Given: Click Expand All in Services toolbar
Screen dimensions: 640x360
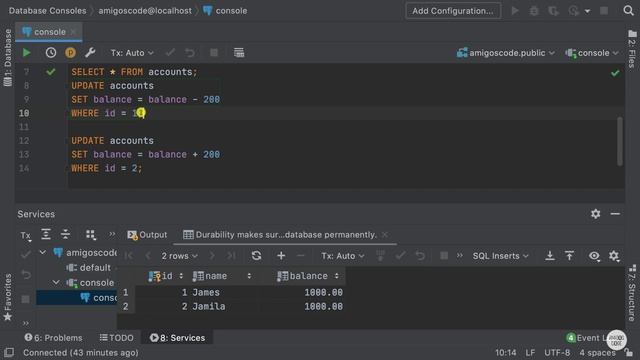Looking at the screenshot, I should pos(46,234).
